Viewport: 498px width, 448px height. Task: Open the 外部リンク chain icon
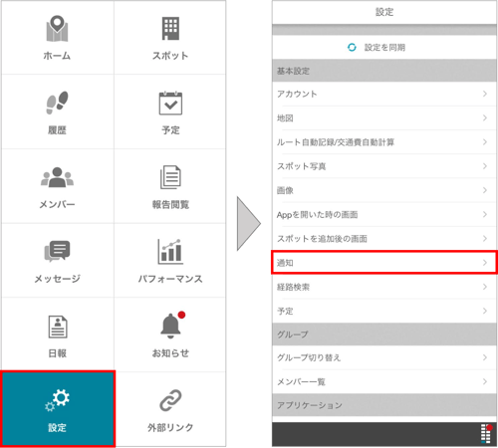coord(170,400)
